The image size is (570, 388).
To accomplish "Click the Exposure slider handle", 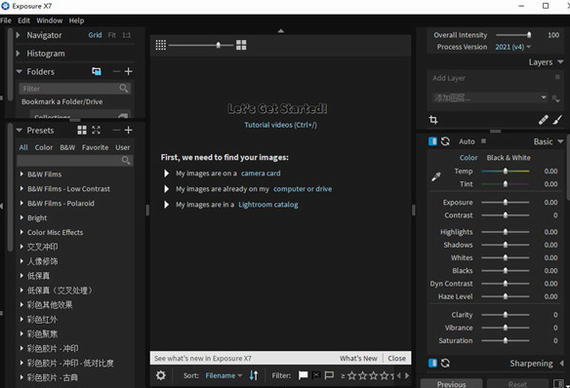I will (x=505, y=202).
